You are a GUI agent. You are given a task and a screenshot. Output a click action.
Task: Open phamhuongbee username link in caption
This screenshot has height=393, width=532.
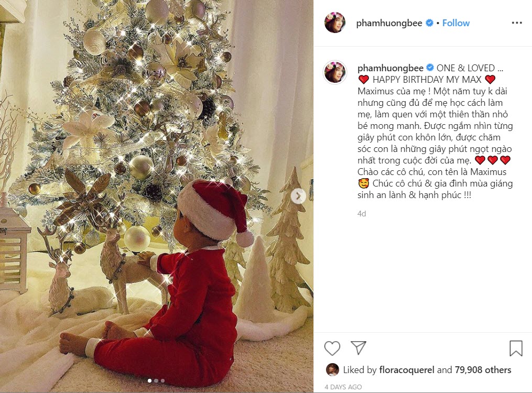point(390,68)
